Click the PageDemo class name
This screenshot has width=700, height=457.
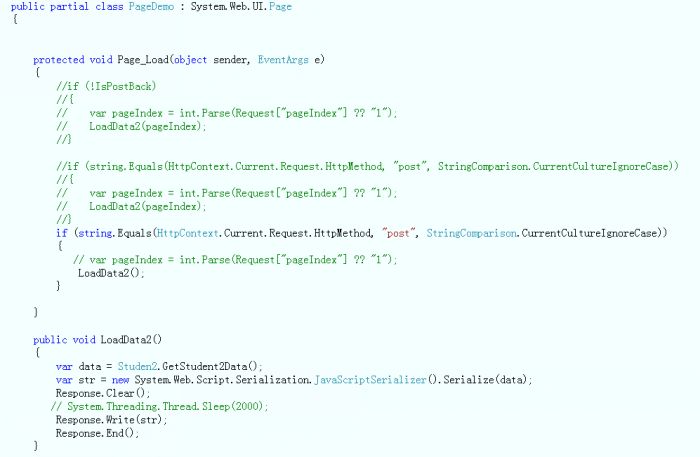[152, 7]
